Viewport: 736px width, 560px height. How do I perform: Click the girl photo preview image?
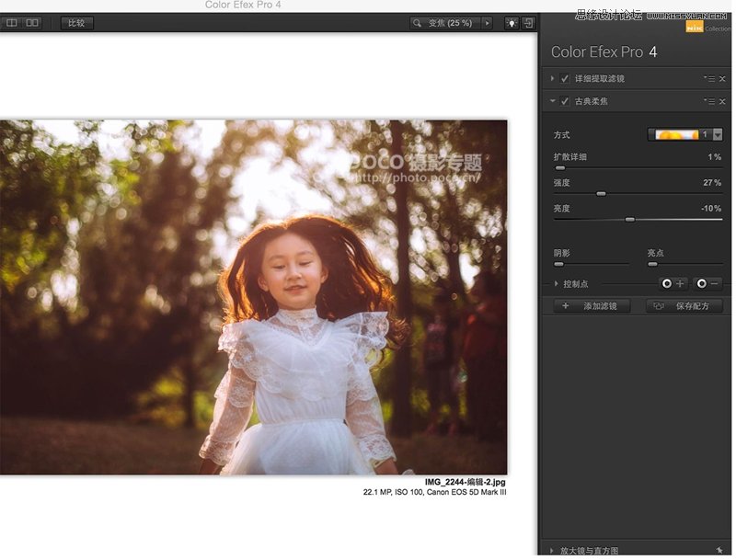point(254,297)
